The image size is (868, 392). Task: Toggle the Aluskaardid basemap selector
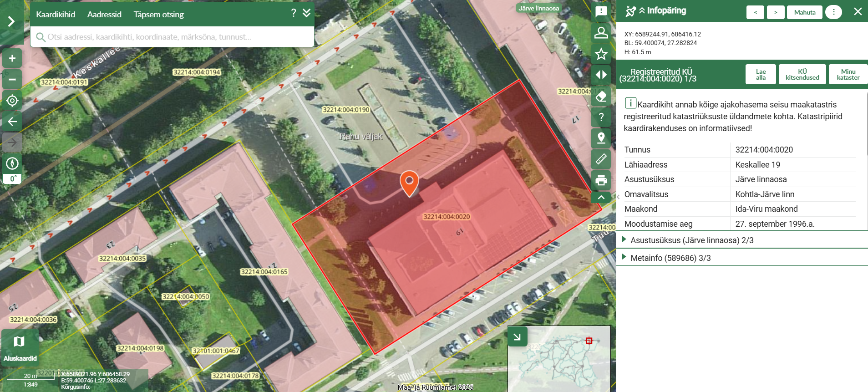[x=20, y=347]
